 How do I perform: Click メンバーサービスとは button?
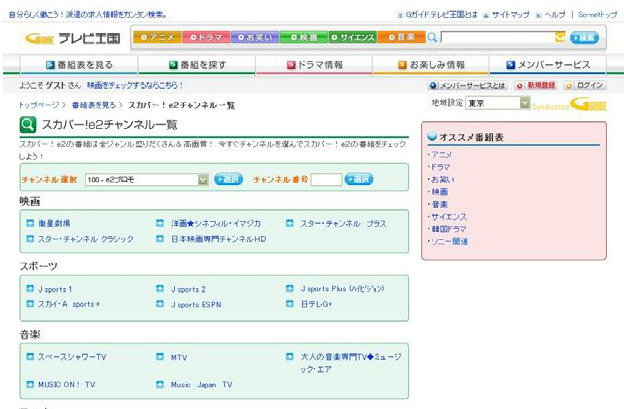[x=467, y=86]
